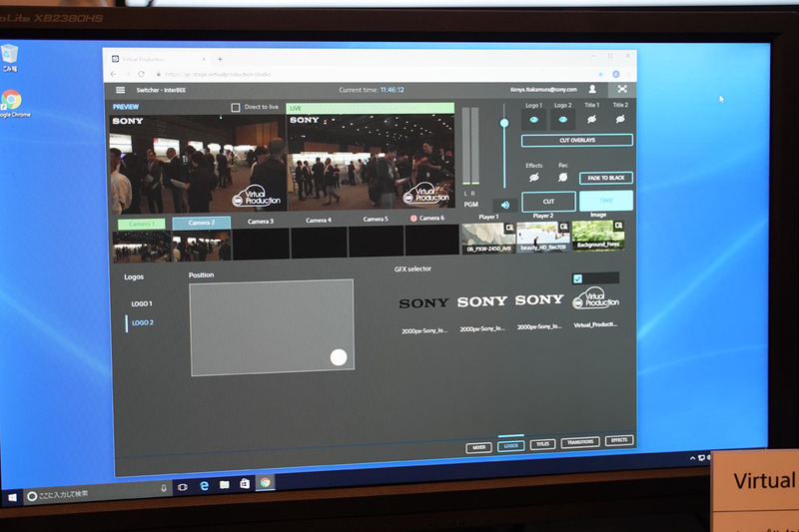Check the Direct to live checkbox
799x532 pixels.
(236, 108)
